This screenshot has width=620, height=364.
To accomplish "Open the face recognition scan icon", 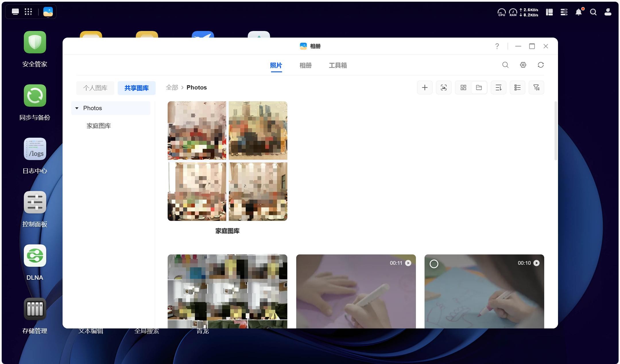I will coord(443,87).
